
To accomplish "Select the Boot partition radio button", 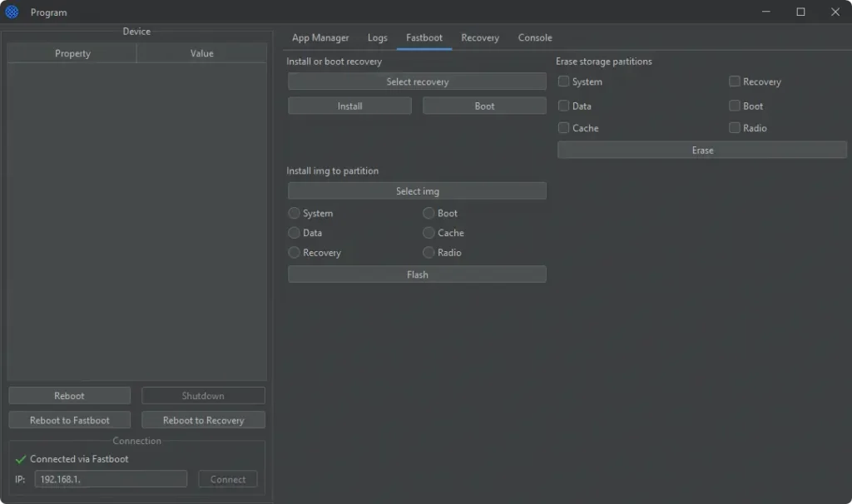I will point(428,214).
